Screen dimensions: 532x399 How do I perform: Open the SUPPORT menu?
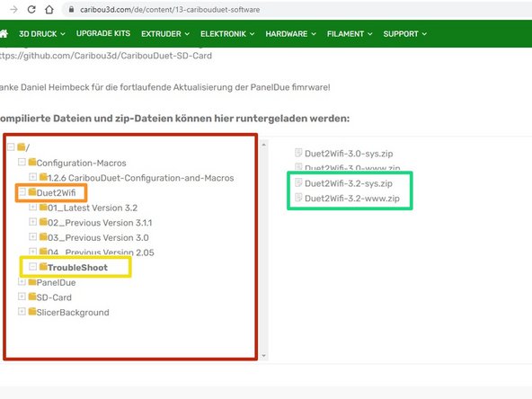(x=405, y=33)
